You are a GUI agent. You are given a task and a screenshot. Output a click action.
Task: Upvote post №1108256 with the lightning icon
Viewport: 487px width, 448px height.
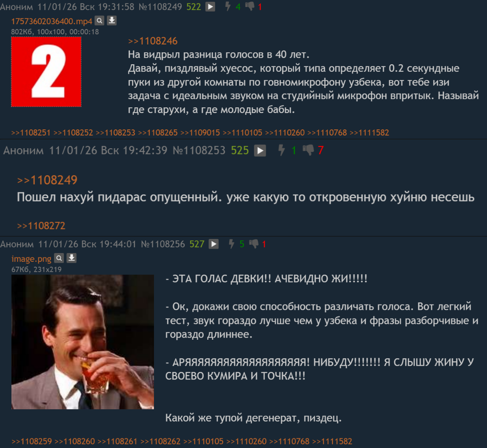click(x=231, y=244)
